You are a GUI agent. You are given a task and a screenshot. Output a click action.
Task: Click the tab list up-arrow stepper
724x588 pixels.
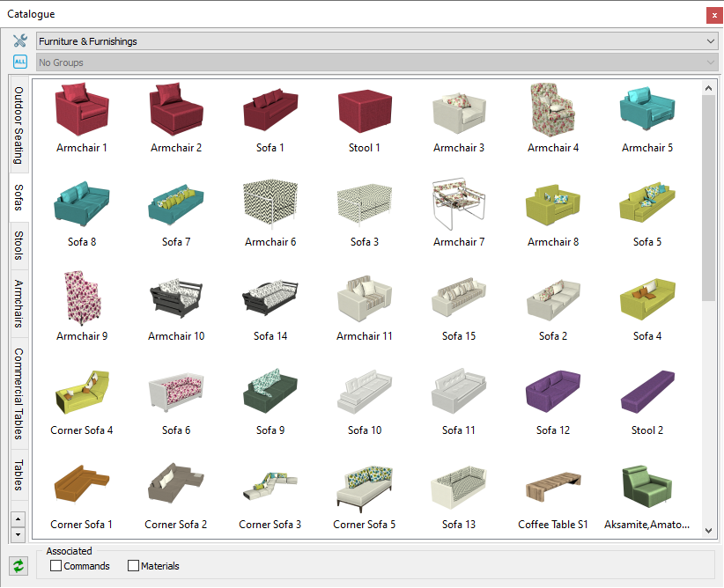point(18,519)
